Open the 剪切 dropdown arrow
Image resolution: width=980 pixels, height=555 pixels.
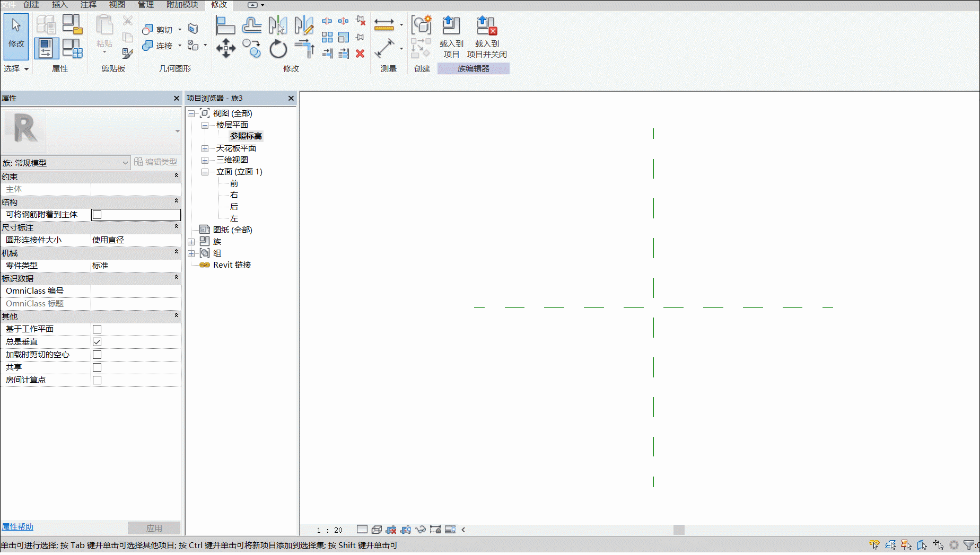click(180, 29)
